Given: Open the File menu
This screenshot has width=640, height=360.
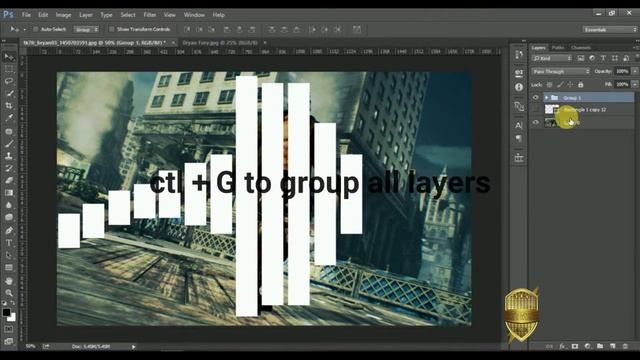Looking at the screenshot, I should (26, 15).
